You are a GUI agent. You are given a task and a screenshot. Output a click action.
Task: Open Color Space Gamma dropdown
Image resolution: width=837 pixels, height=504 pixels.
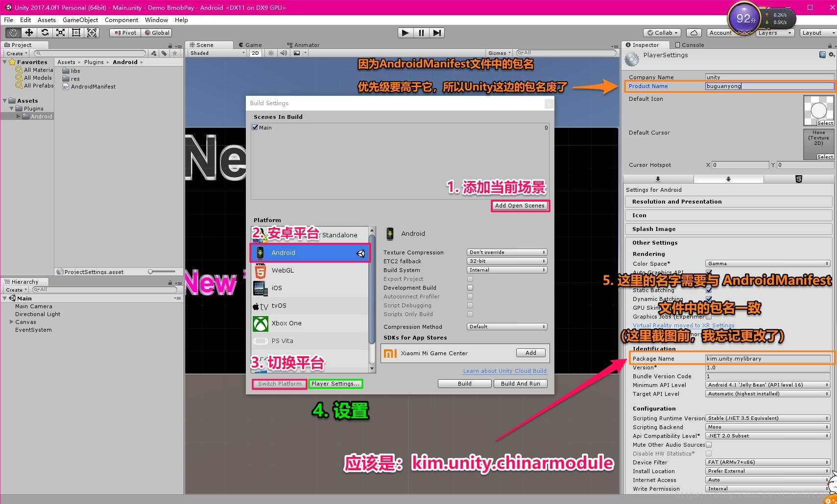tap(767, 264)
